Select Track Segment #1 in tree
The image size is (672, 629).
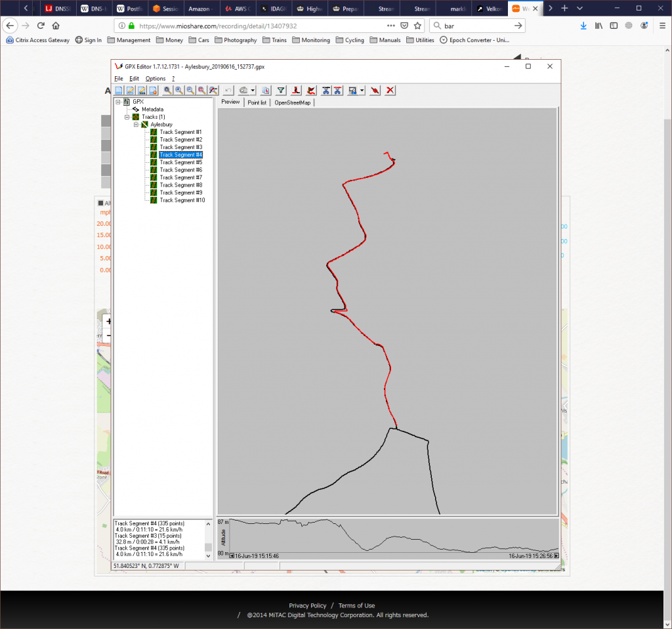pyautogui.click(x=180, y=132)
